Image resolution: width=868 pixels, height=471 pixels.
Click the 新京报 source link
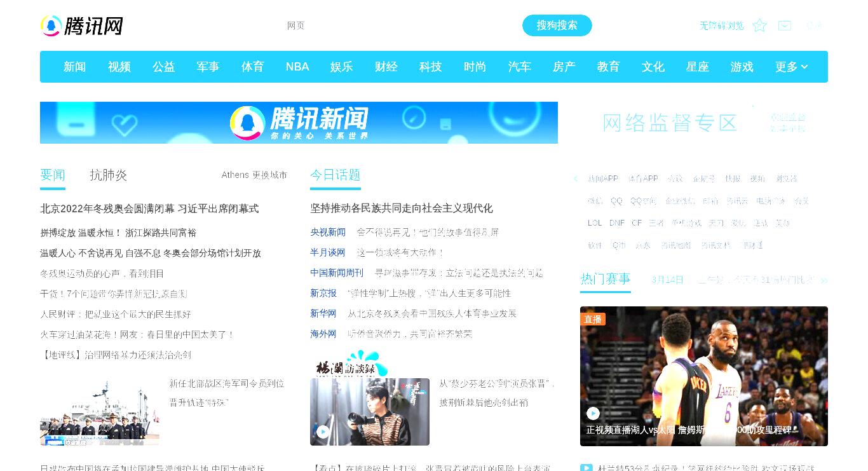[323, 294]
